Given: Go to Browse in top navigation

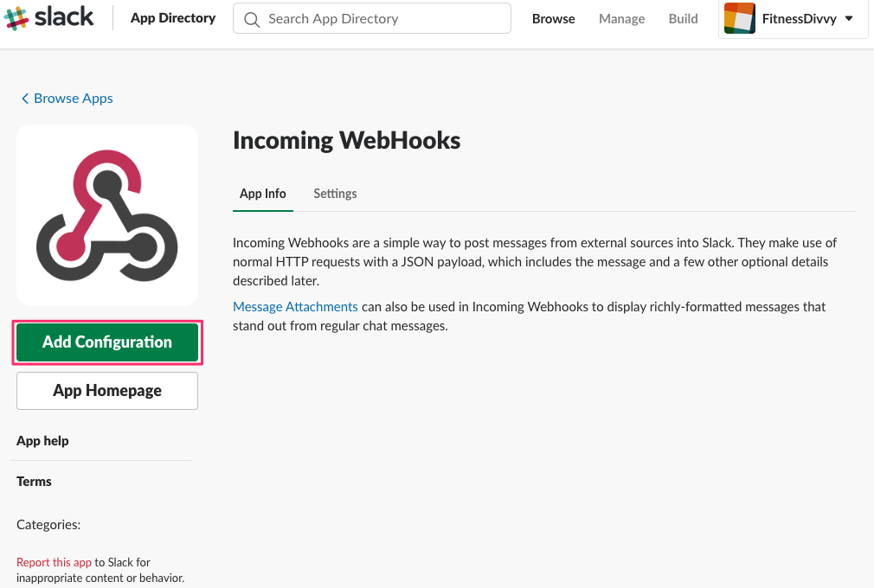Looking at the screenshot, I should pos(553,18).
